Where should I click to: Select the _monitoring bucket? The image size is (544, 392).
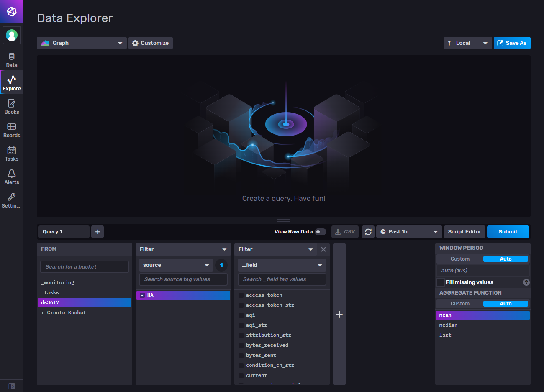tap(85, 283)
